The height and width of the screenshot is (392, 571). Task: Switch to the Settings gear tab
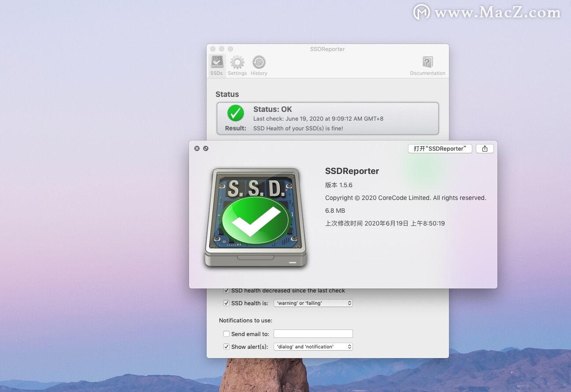[237, 66]
